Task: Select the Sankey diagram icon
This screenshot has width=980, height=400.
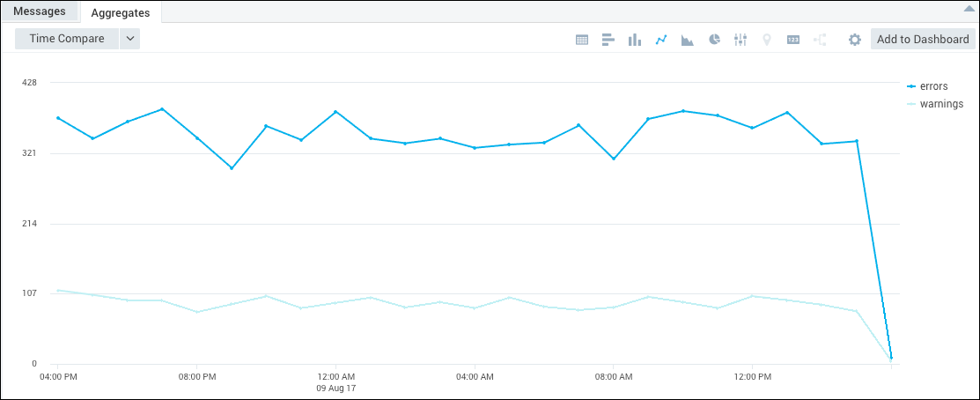Action: pos(820,40)
